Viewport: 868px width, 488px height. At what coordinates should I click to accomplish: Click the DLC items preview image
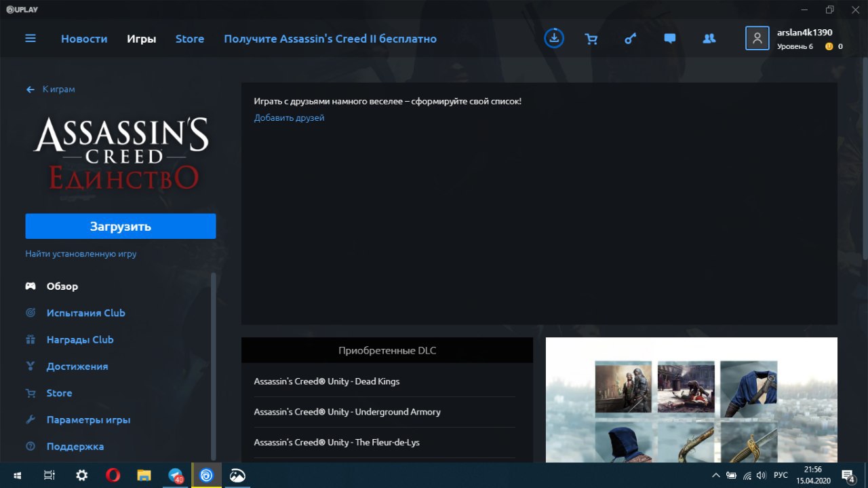[692, 400]
